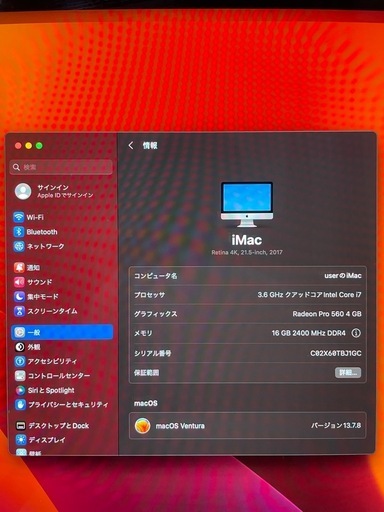
Task: Click the メモリ row label
Action: point(143,333)
